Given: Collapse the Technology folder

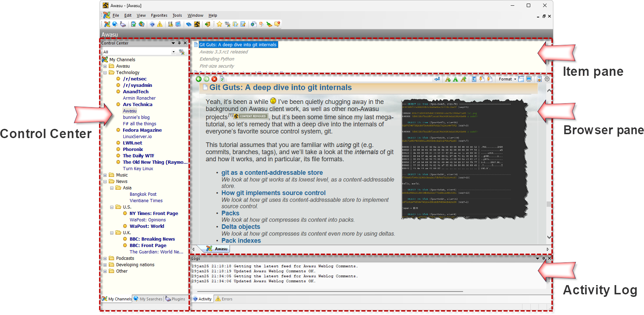Looking at the screenshot, I should [105, 73].
